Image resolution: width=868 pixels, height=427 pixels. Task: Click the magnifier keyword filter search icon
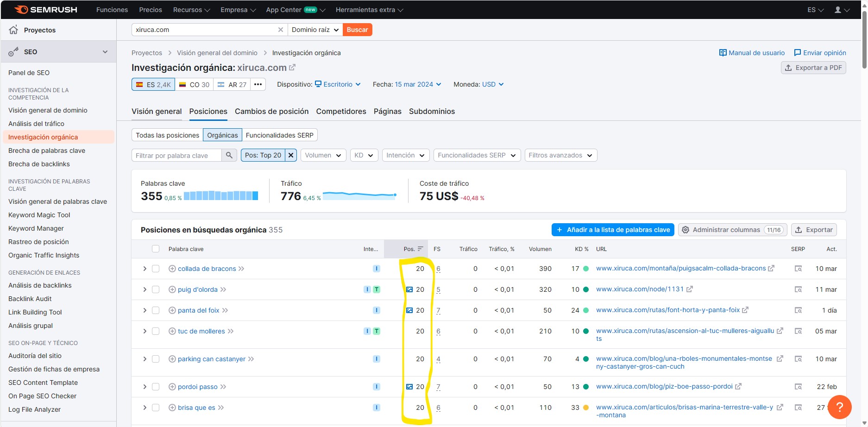(x=229, y=155)
